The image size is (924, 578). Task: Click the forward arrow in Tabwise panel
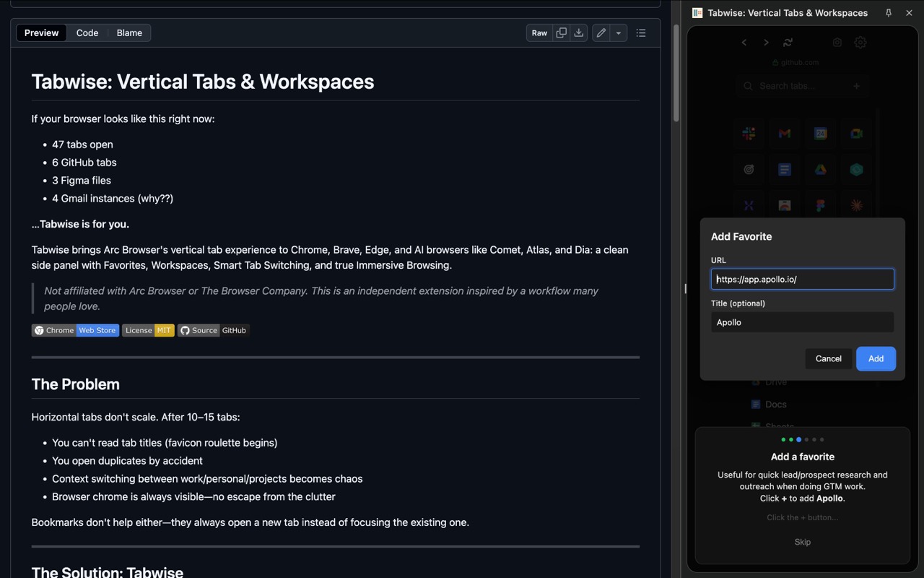click(766, 43)
